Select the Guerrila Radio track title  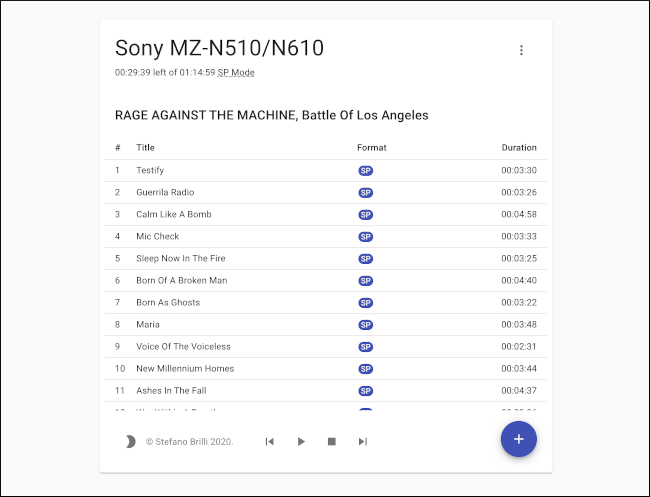click(x=165, y=192)
